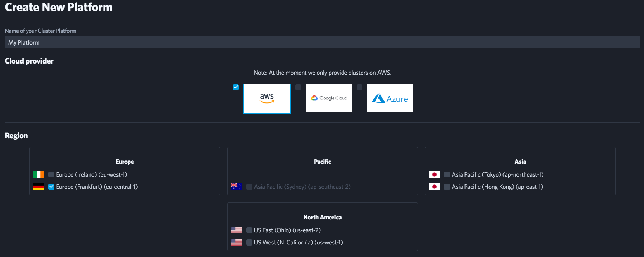Focus the Cluster Platform name input field
The height and width of the screenshot is (257, 644).
click(x=323, y=42)
